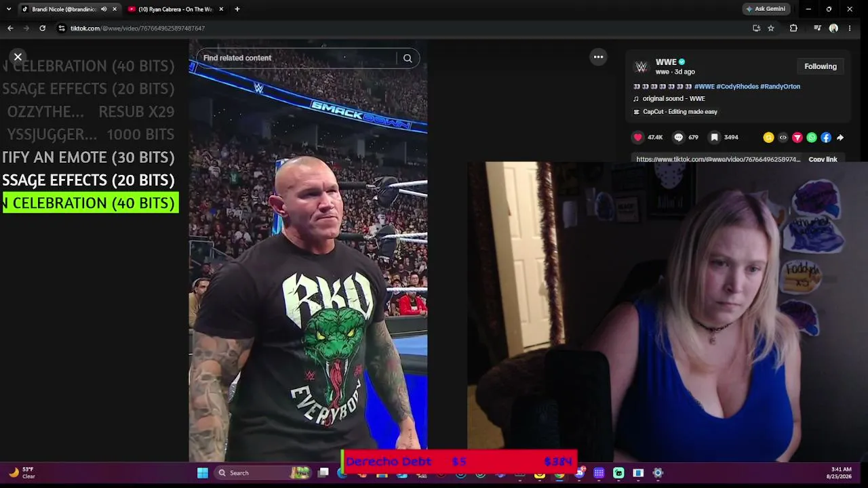The height and width of the screenshot is (488, 868).
Task: Open a new browser tab
Action: (x=237, y=9)
